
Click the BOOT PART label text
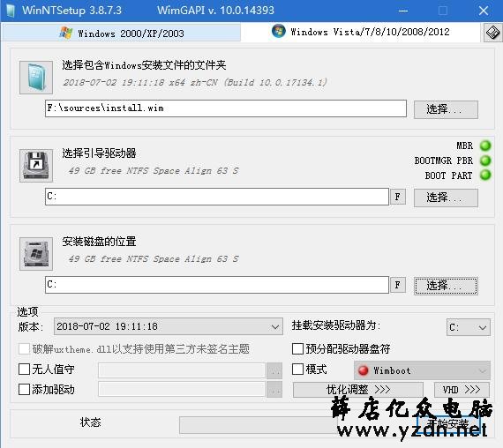click(x=449, y=175)
